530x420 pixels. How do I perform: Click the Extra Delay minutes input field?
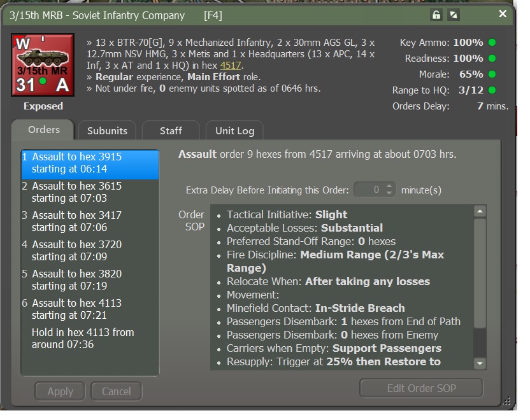pyautogui.click(x=369, y=190)
